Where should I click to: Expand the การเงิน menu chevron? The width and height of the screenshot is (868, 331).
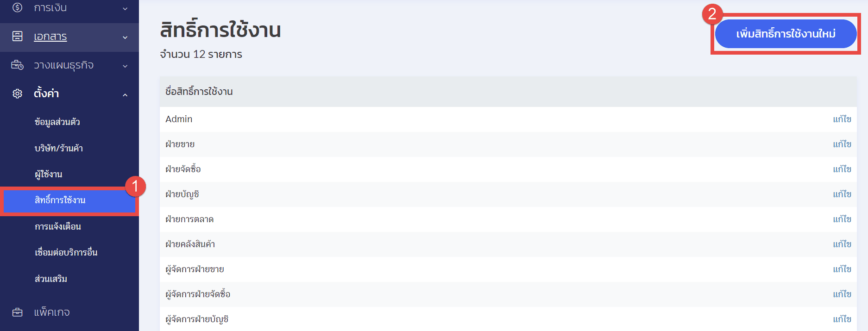click(125, 8)
